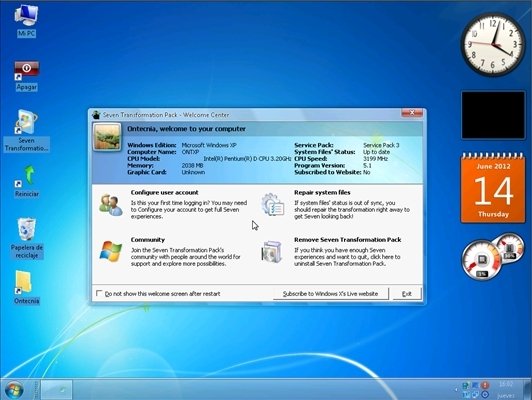The width and height of the screenshot is (532, 400).
Task: Click the analog clock gadget
Action: pyautogui.click(x=492, y=44)
